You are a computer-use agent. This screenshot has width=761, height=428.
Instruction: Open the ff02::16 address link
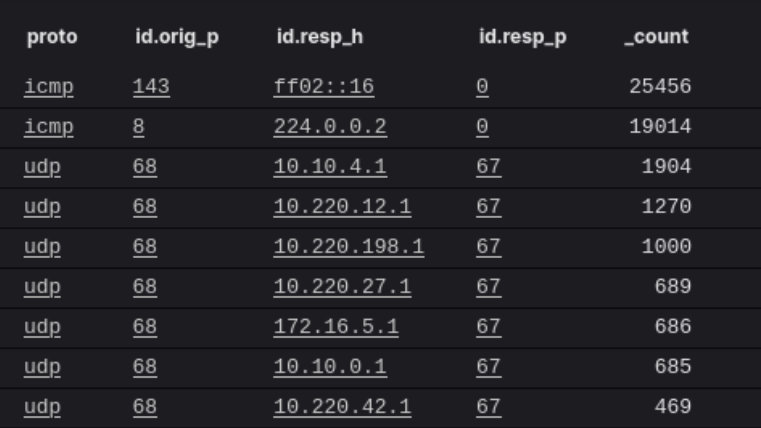pos(323,87)
